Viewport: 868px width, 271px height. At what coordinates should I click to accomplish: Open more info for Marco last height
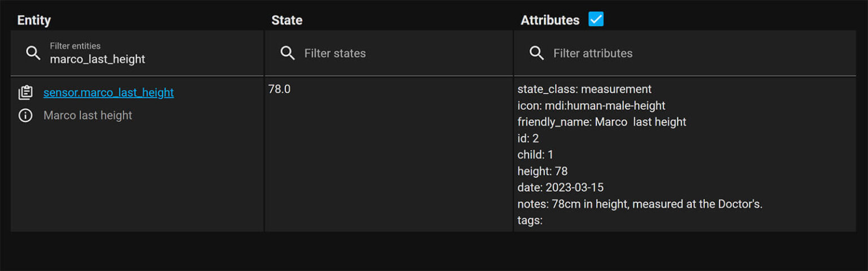click(25, 115)
